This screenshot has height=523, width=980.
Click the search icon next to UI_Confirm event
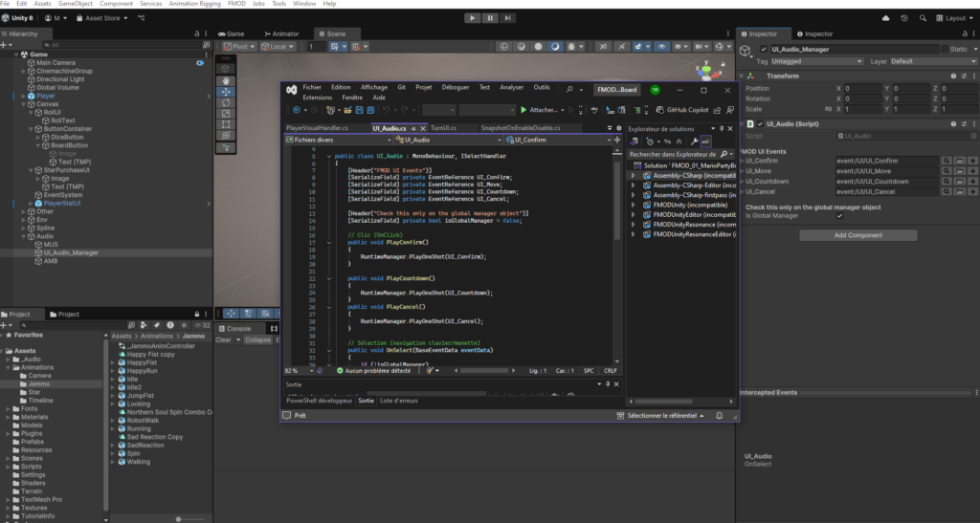(x=946, y=161)
